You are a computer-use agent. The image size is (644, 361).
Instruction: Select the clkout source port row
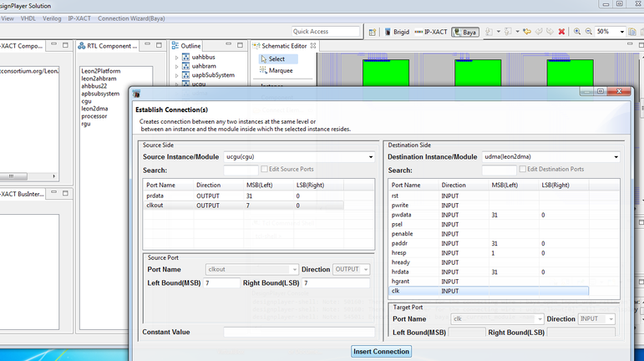(244, 205)
